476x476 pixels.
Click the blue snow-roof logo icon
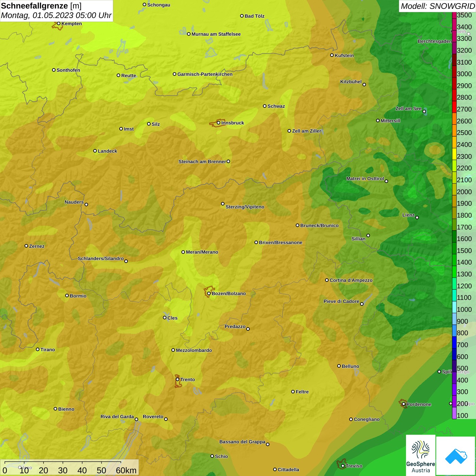(x=456, y=456)
